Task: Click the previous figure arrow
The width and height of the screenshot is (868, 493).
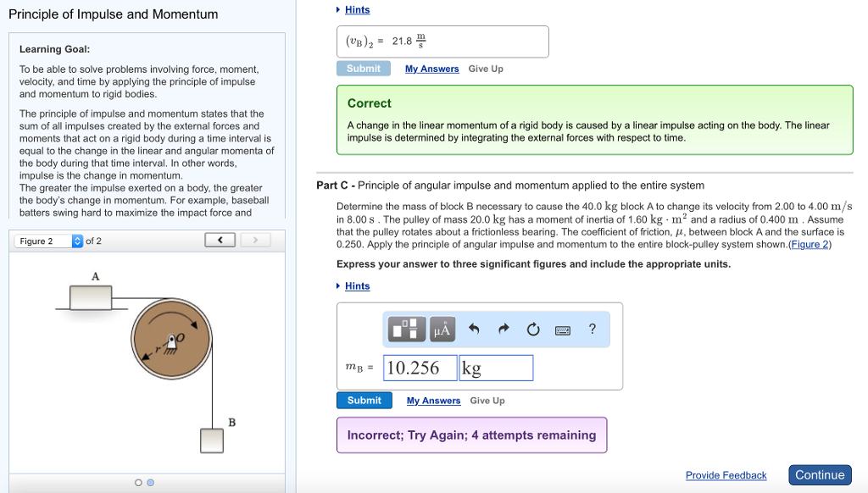Action: point(220,240)
